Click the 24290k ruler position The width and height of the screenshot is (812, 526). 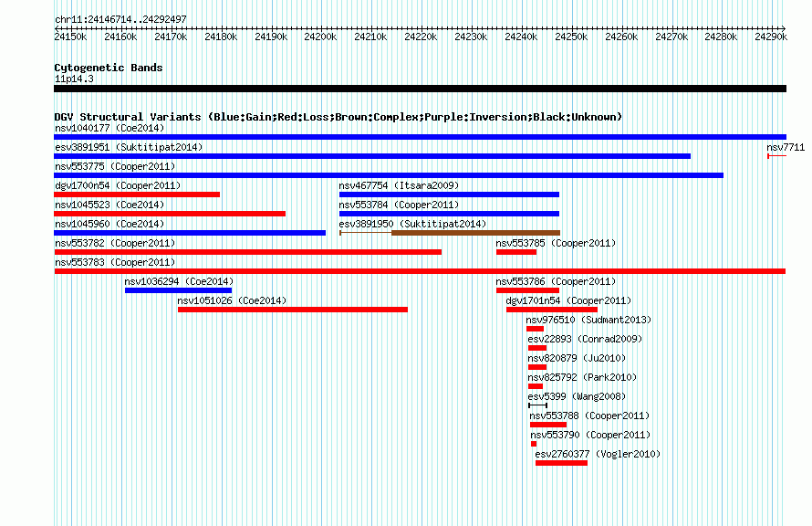(x=771, y=37)
